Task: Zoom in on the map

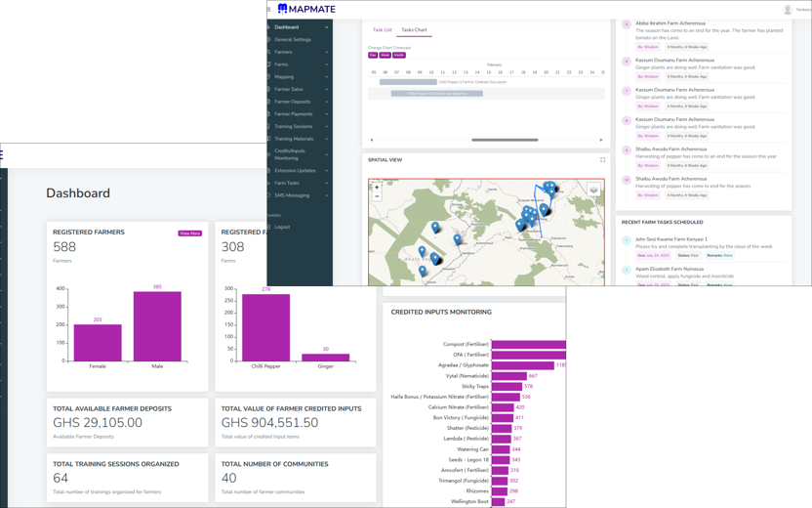Action: [377, 188]
